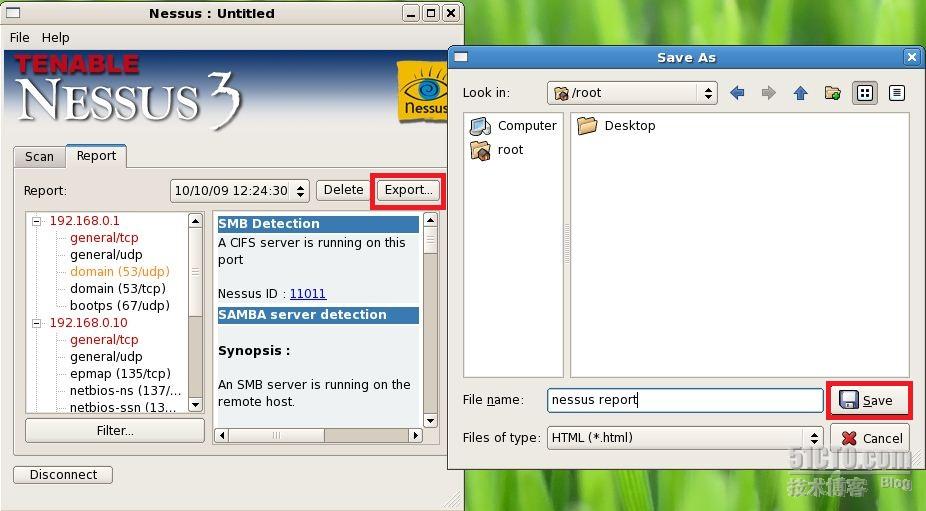Select root home folder in sidebar
Screen dimensions: 926x511
497,150
